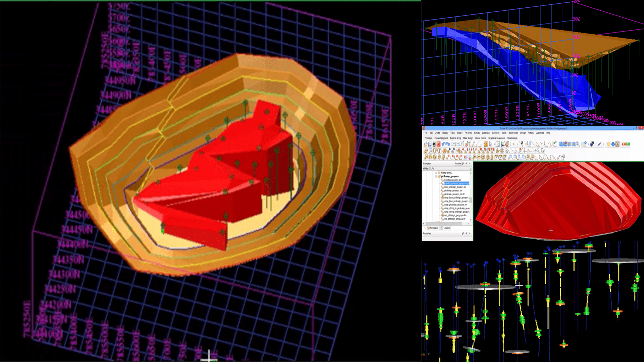Toggle the Properties pane pin

(466, 233)
